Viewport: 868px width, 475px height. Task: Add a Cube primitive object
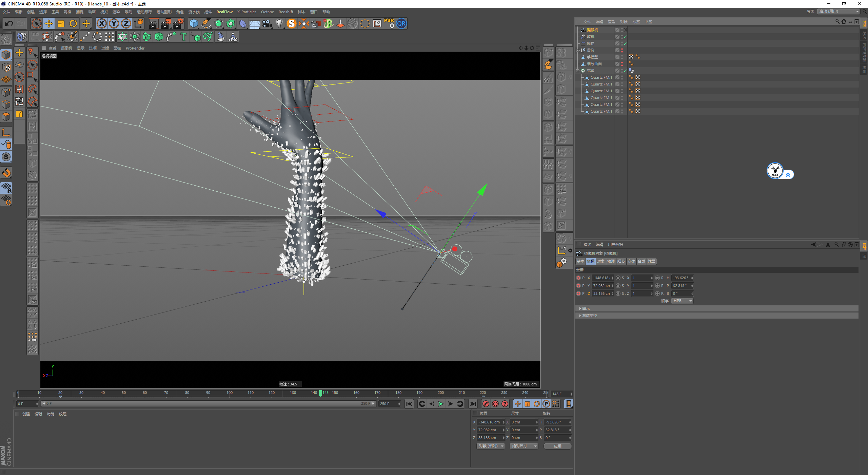point(194,24)
